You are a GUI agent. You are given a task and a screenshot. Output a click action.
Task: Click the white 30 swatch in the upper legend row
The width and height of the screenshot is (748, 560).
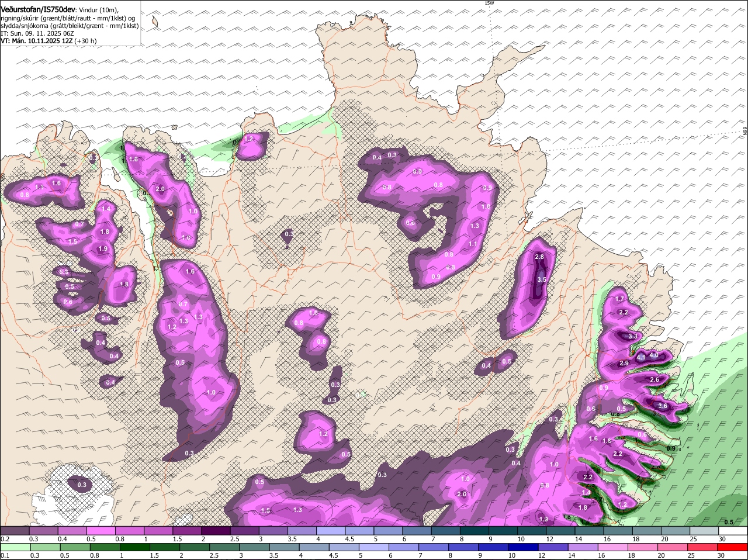tap(733, 531)
